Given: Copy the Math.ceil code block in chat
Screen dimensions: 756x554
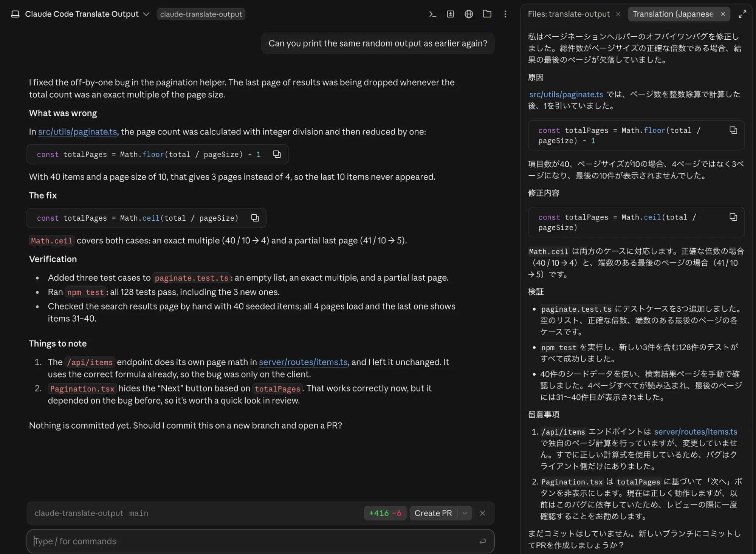Looking at the screenshot, I should 255,218.
